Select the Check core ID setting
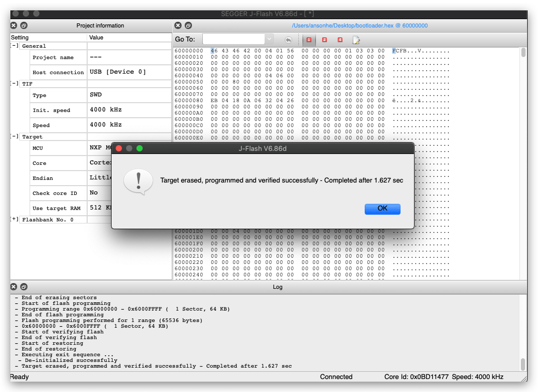The width and height of the screenshot is (538, 392). click(55, 193)
